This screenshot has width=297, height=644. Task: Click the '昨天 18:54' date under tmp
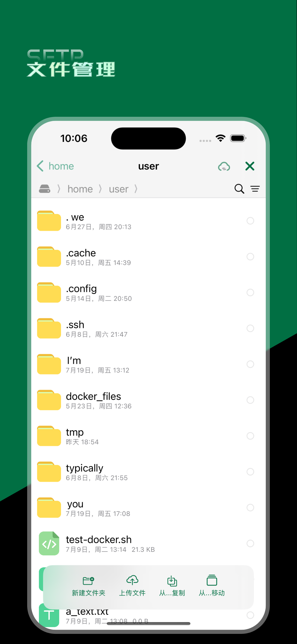click(x=82, y=442)
